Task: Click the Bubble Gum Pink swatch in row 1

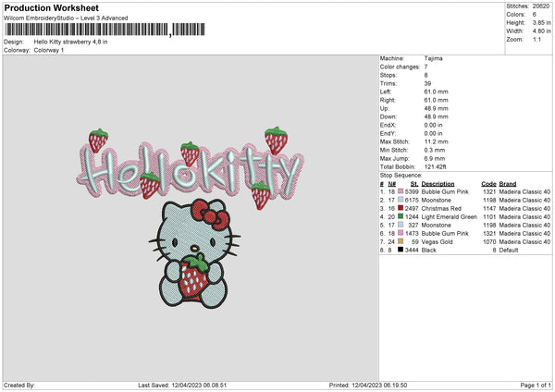Action: click(x=401, y=191)
